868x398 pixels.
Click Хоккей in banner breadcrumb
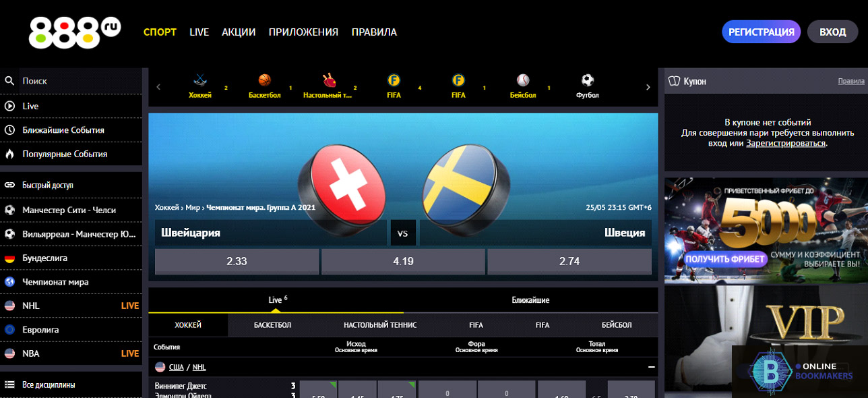click(167, 207)
